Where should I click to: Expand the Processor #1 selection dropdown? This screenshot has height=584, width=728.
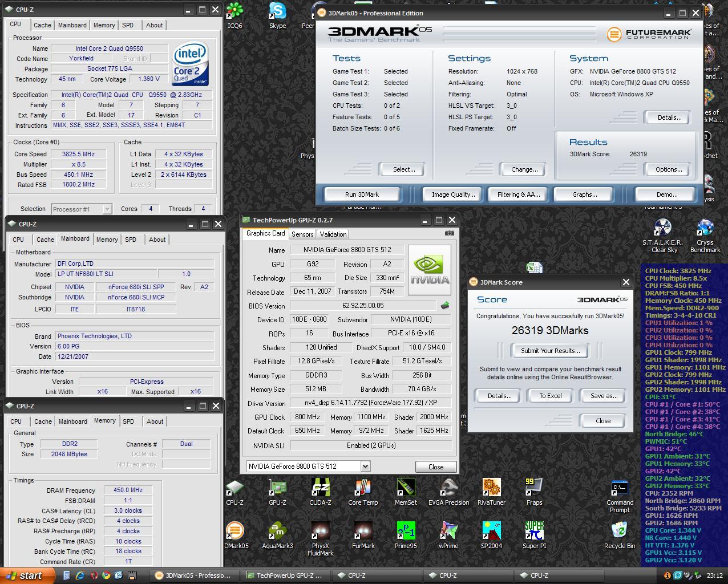[x=107, y=209]
